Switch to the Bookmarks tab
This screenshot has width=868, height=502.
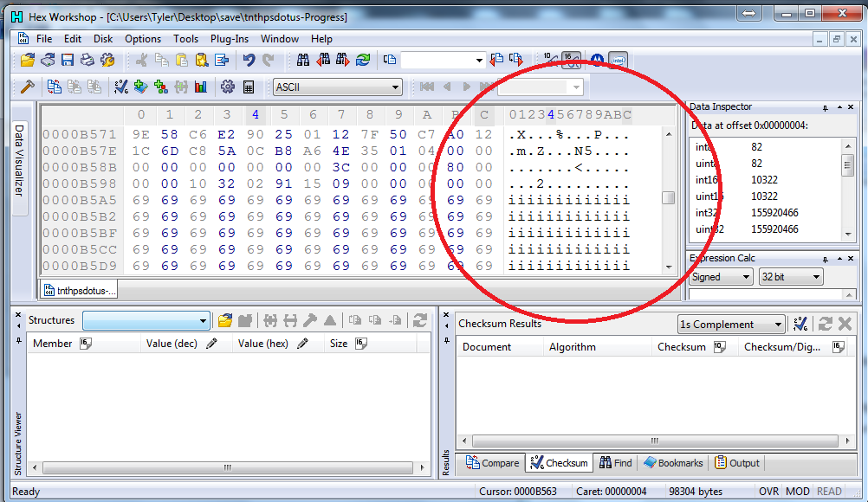pyautogui.click(x=673, y=463)
